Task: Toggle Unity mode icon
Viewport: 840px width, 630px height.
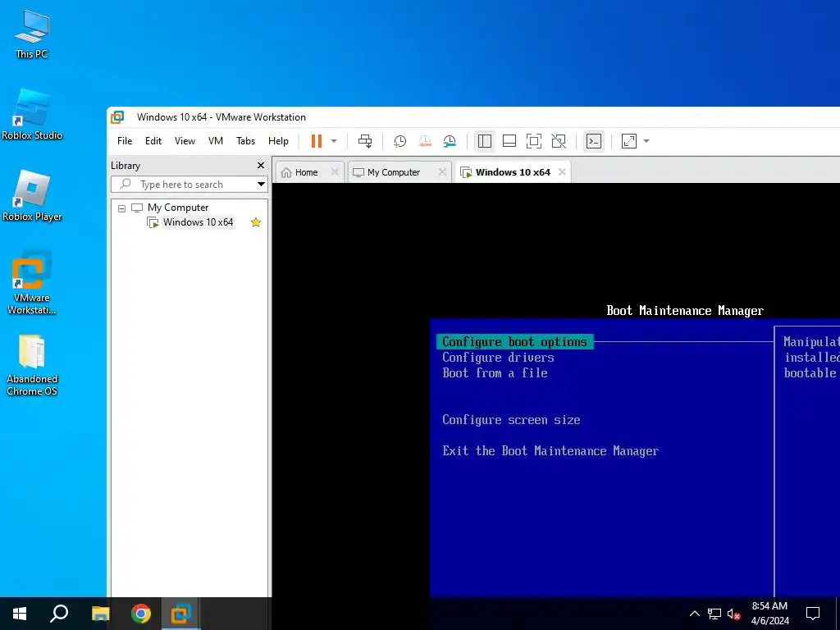Action: [x=559, y=141]
